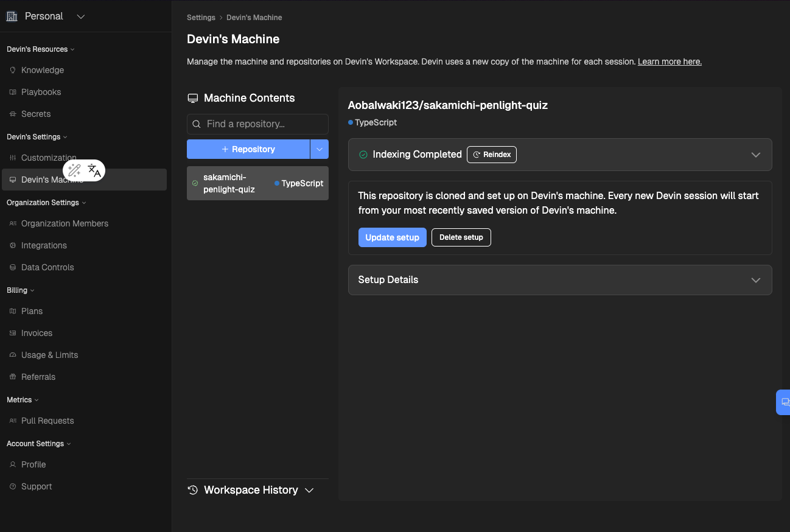Image resolution: width=790 pixels, height=532 pixels.
Task: Click the Indexing Completed green check icon
Action: coord(363,155)
